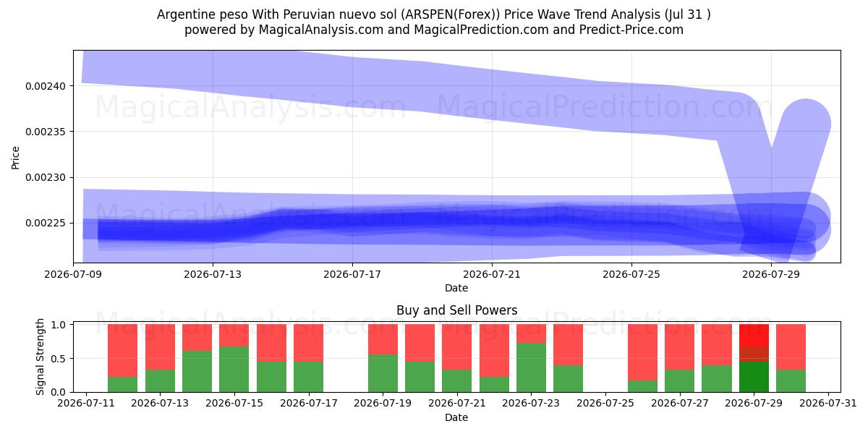This screenshot has height=434, width=868.
Task: Click the 2026-07-21 date label on price chart
Action: 492,274
